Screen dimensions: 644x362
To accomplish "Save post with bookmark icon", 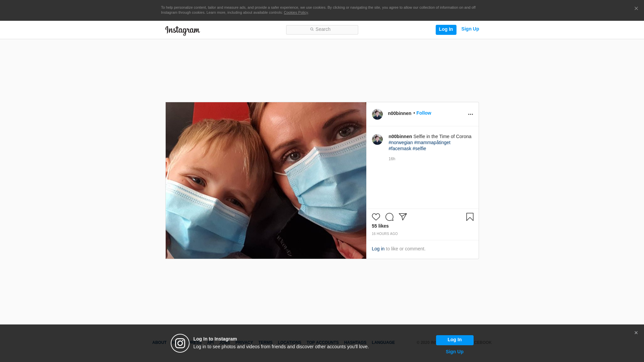I will tap(470, 217).
